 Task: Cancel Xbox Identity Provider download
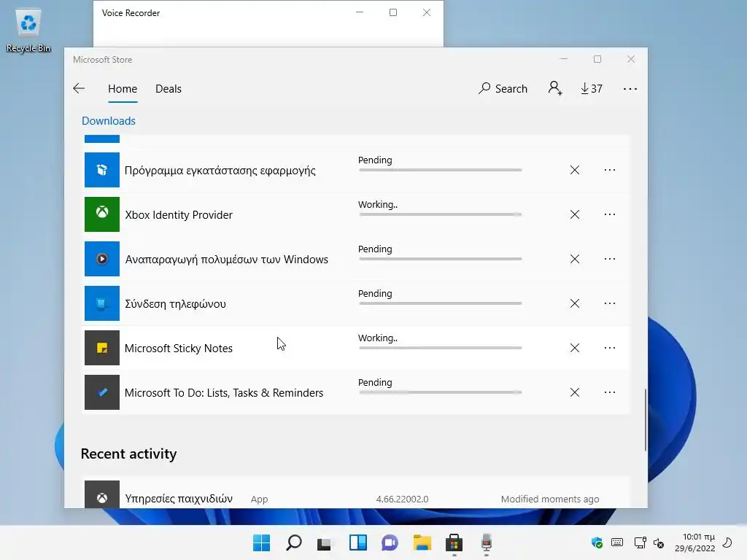[x=575, y=214]
